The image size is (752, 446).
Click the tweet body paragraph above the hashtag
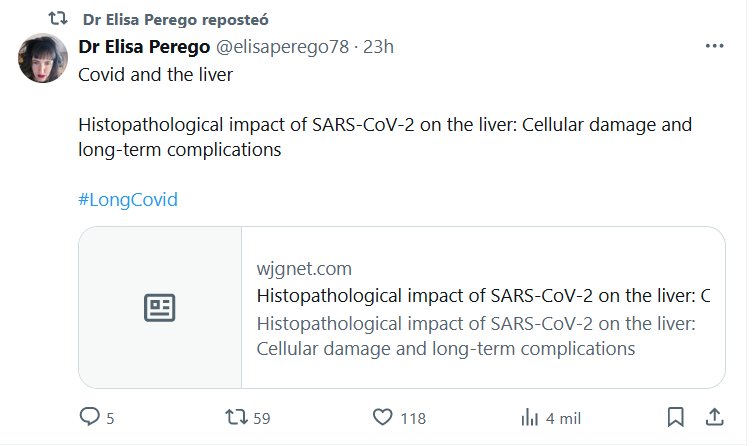click(x=385, y=139)
